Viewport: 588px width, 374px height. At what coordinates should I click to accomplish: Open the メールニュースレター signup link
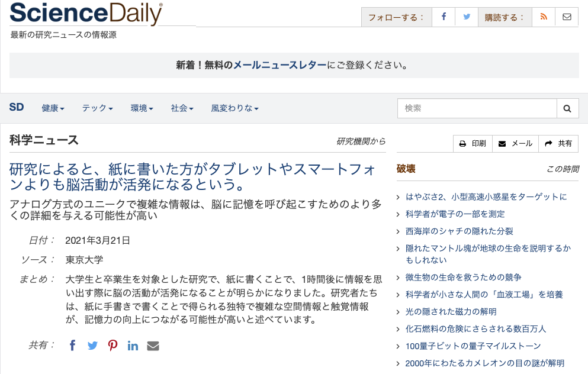[279, 65]
